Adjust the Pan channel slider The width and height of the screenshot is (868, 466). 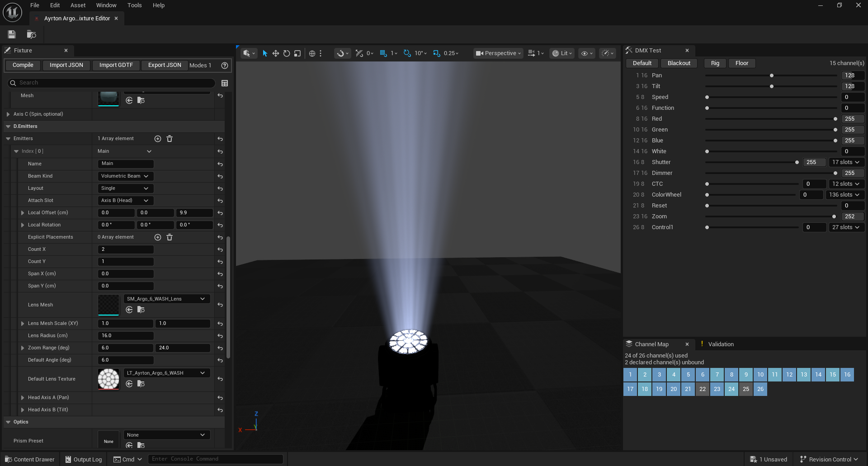tap(771, 75)
